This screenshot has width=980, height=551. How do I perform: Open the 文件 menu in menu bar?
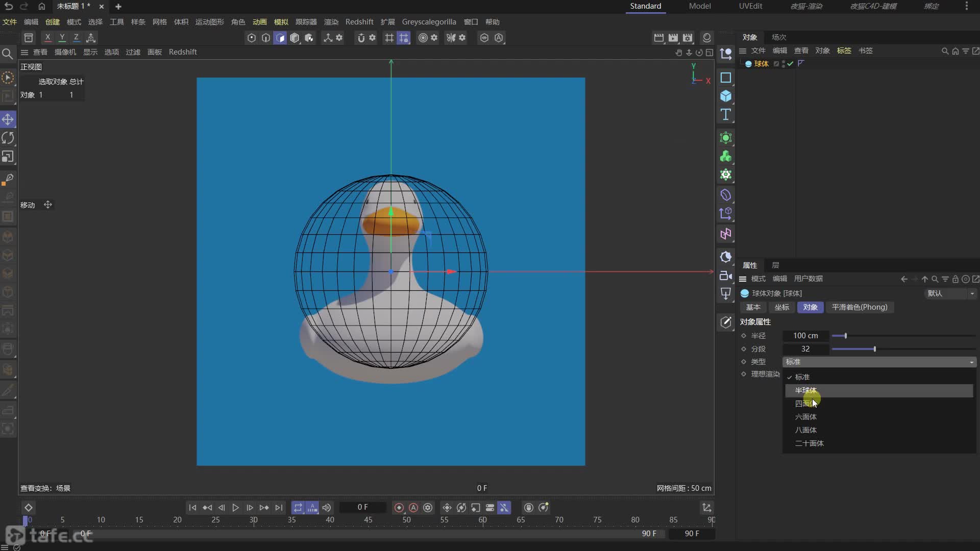(10, 22)
